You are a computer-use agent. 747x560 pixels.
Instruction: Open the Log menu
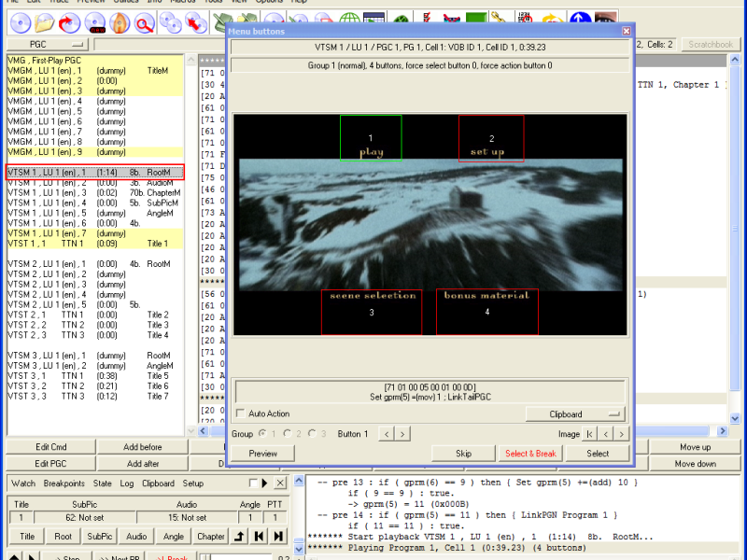coord(127,483)
